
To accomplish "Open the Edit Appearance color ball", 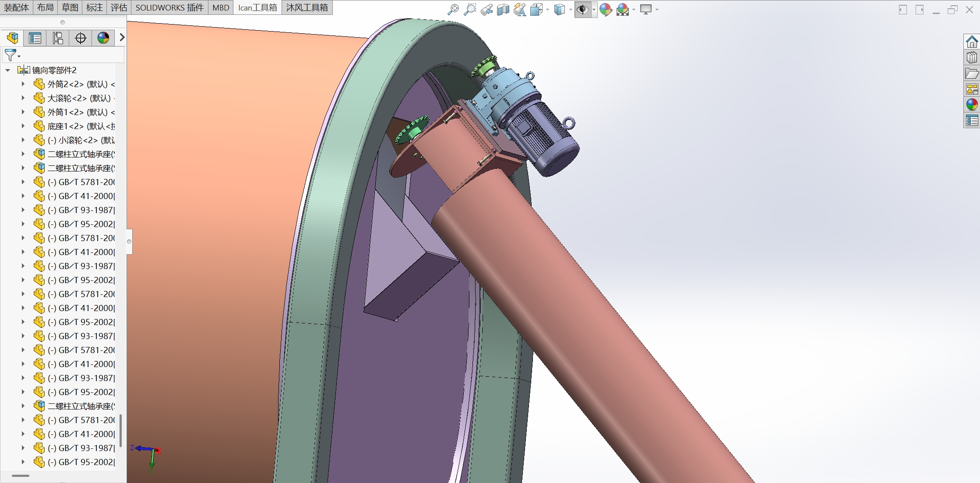I will 606,9.
